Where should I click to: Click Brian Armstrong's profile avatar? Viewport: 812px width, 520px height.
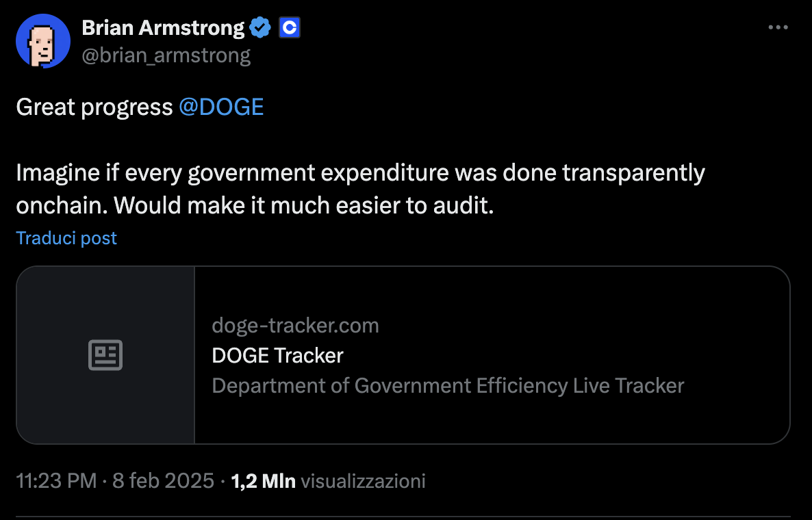point(43,41)
